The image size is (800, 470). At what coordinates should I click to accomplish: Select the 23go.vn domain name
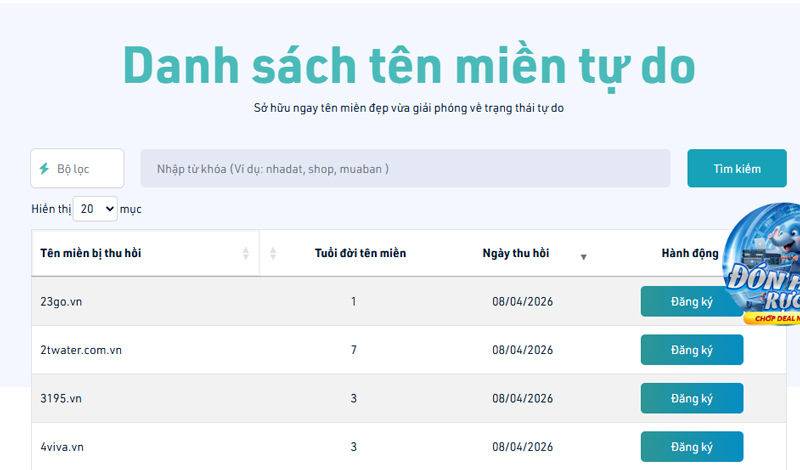[x=61, y=302]
